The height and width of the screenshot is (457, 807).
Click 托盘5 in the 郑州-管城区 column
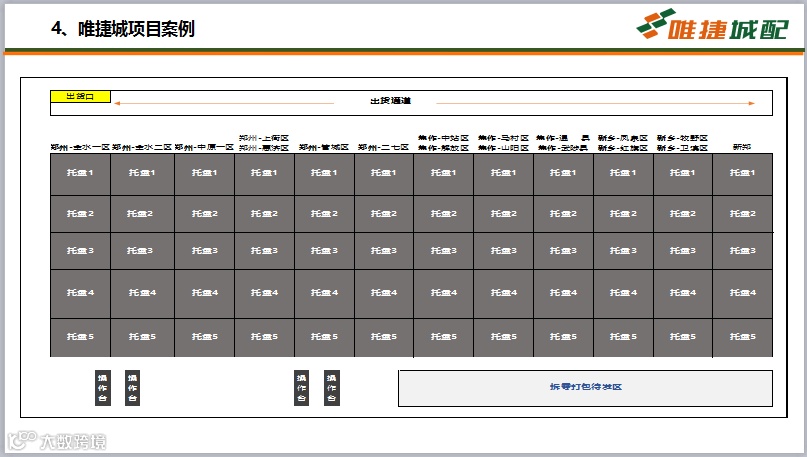[324, 337]
